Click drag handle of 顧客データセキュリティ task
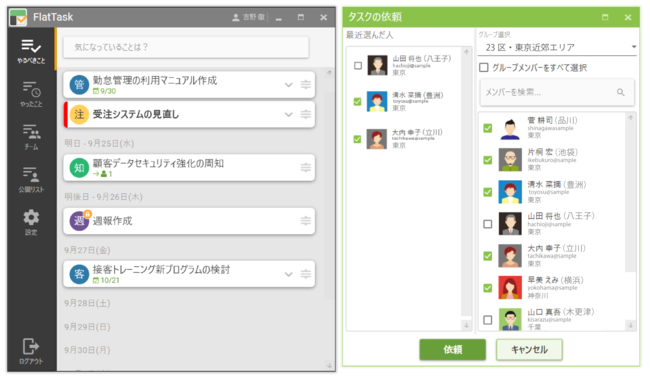Image resolution: width=650 pixels, height=378 pixels. 306,167
